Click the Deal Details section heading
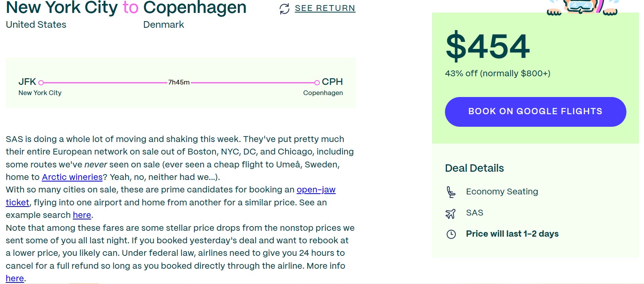This screenshot has width=644, height=284. coord(474,168)
